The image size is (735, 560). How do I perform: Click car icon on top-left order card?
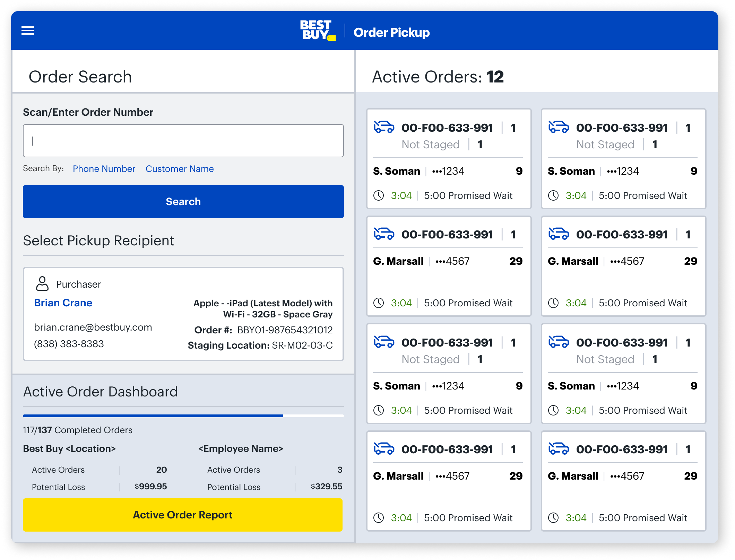[384, 127]
